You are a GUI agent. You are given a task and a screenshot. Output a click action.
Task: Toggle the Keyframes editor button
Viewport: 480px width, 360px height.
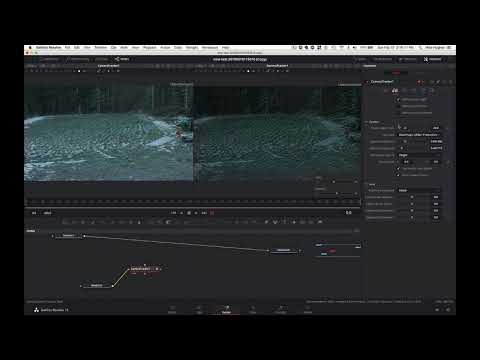click(x=383, y=59)
